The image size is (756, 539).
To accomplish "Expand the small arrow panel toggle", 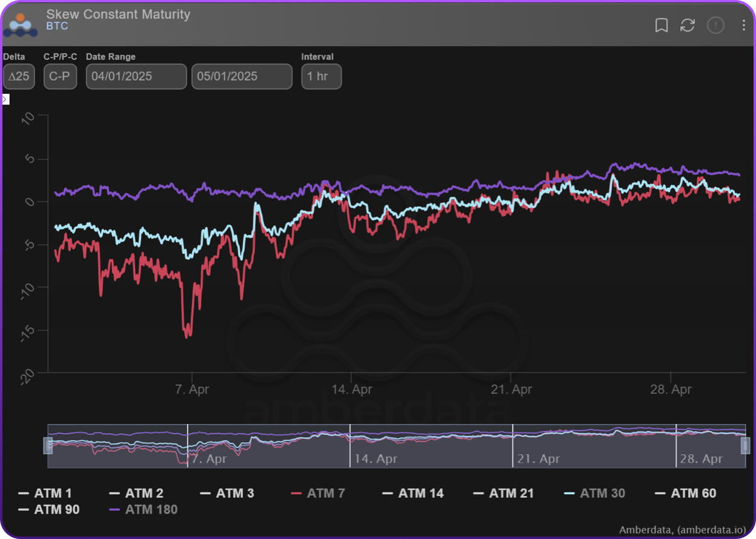I will [5, 99].
